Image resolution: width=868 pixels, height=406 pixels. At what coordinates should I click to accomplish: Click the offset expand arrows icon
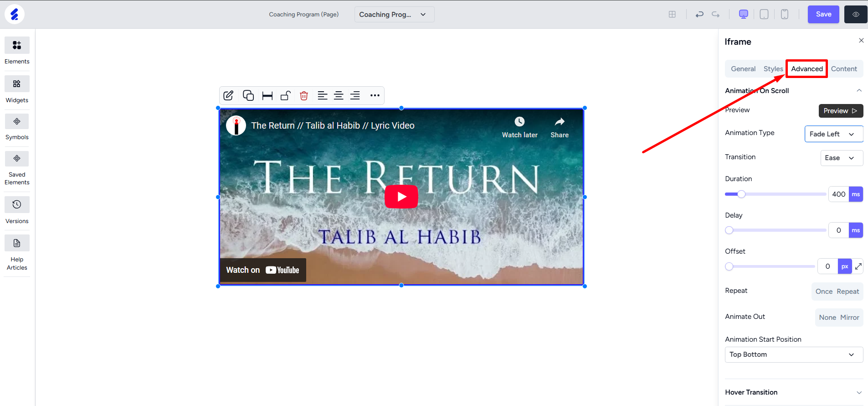point(858,266)
